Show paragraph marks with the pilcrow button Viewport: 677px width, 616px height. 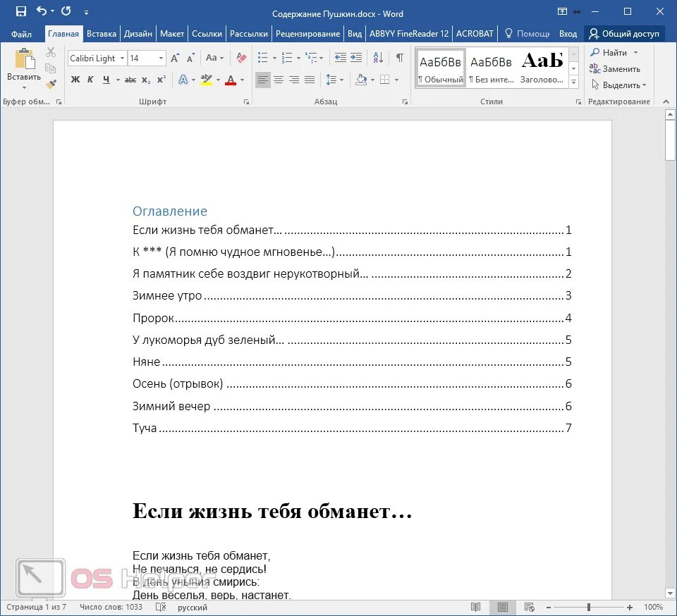pyautogui.click(x=400, y=57)
